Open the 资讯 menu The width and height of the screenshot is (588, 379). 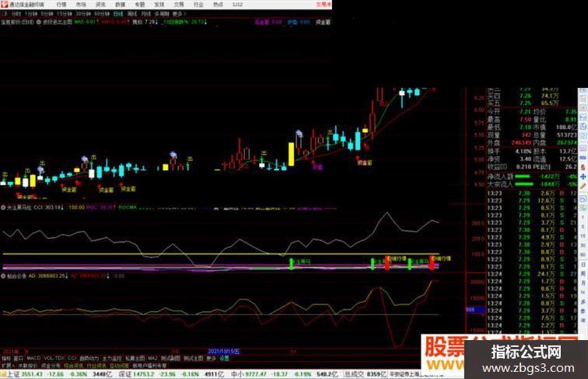click(101, 4)
